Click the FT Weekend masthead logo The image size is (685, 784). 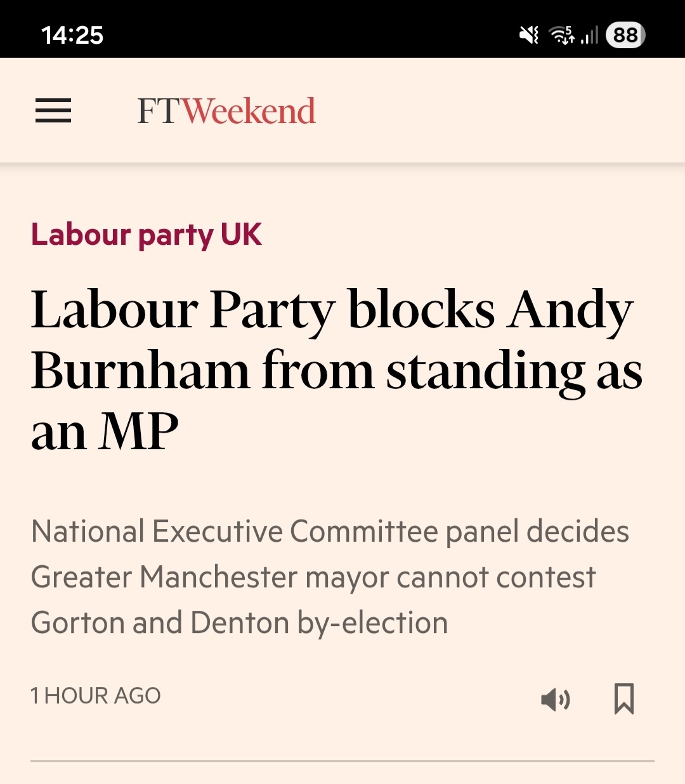point(226,111)
